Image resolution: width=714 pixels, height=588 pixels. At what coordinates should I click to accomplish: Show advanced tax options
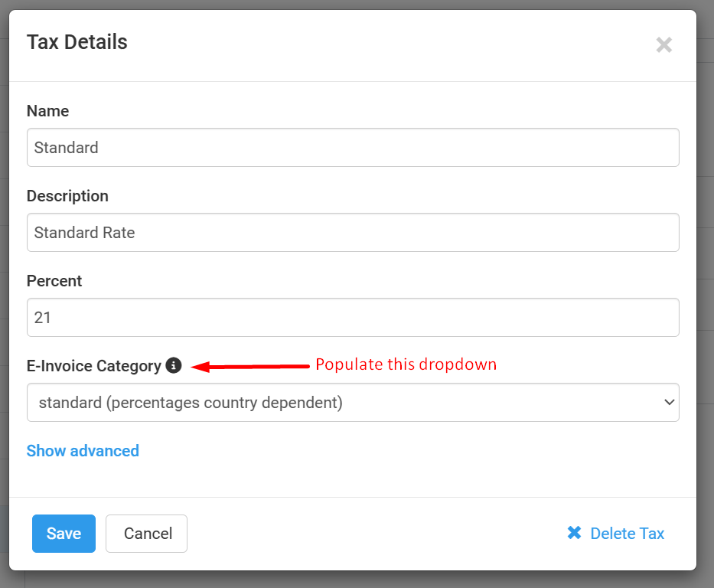pos(83,451)
